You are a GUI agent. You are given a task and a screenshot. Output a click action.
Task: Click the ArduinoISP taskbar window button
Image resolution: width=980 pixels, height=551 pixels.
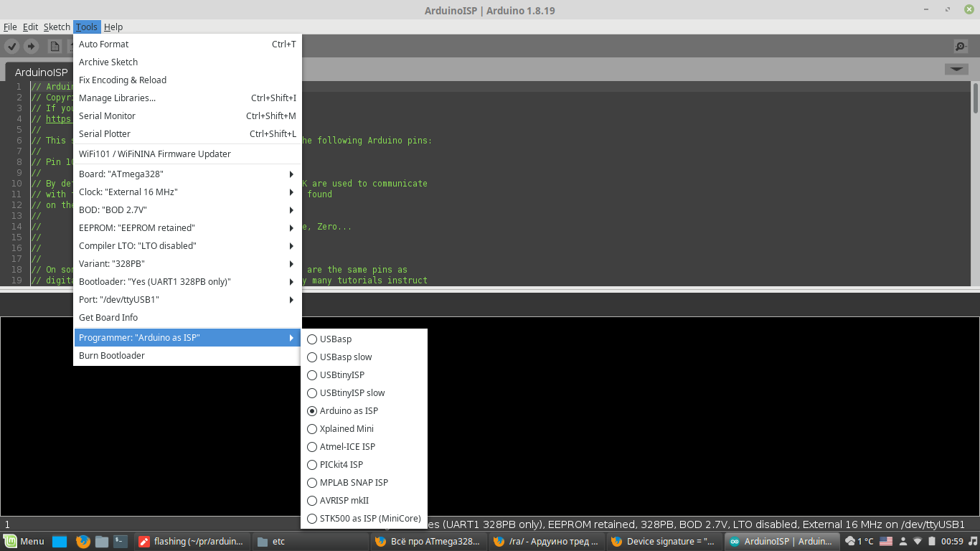click(782, 542)
